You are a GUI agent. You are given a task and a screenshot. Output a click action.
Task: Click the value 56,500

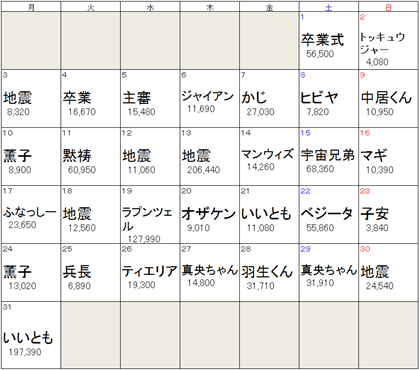pyautogui.click(x=320, y=54)
